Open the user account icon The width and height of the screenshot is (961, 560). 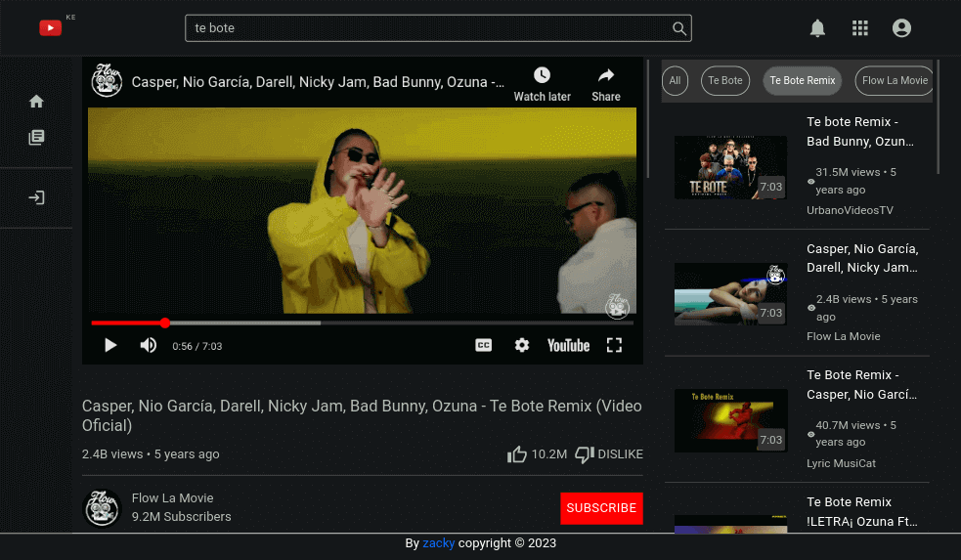pos(901,28)
